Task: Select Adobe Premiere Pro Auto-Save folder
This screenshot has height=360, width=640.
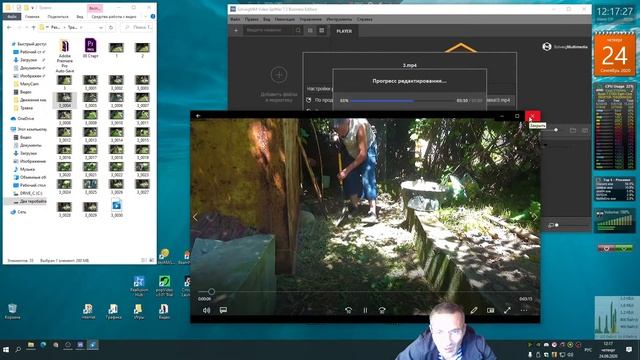Action: coord(64,56)
